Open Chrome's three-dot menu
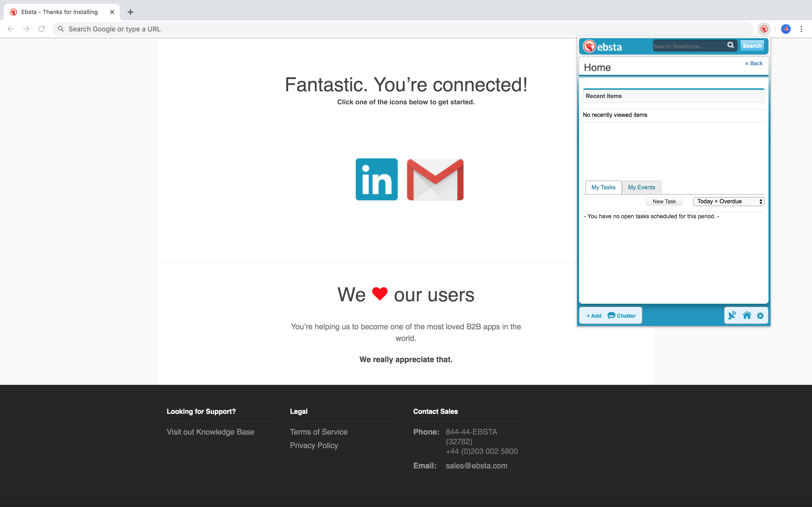812x507 pixels. click(801, 29)
